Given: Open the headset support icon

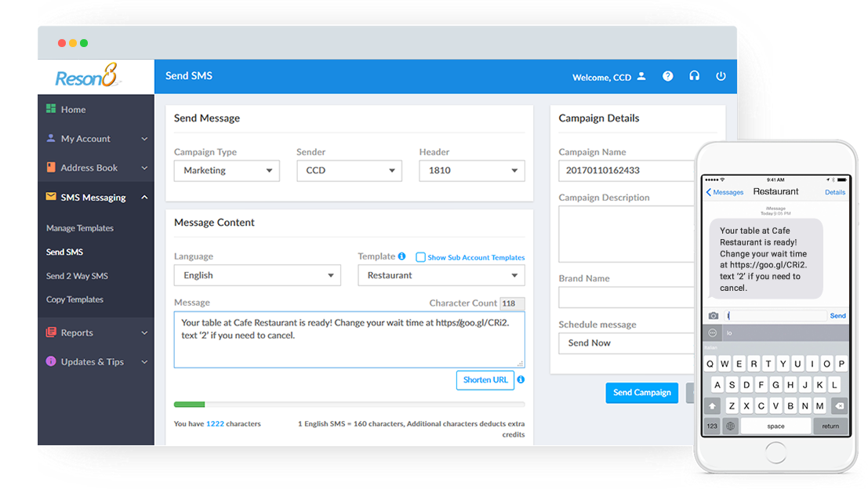Looking at the screenshot, I should tap(694, 77).
